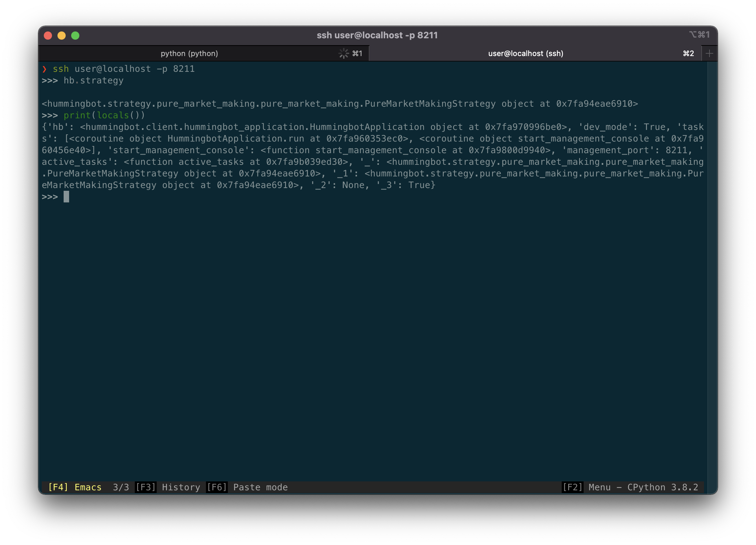
Task: Click the ⌘2 badge on the ssh tab
Action: coord(688,53)
